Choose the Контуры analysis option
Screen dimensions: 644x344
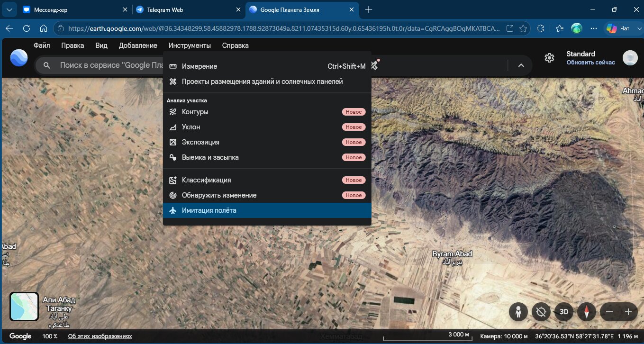(x=267, y=112)
